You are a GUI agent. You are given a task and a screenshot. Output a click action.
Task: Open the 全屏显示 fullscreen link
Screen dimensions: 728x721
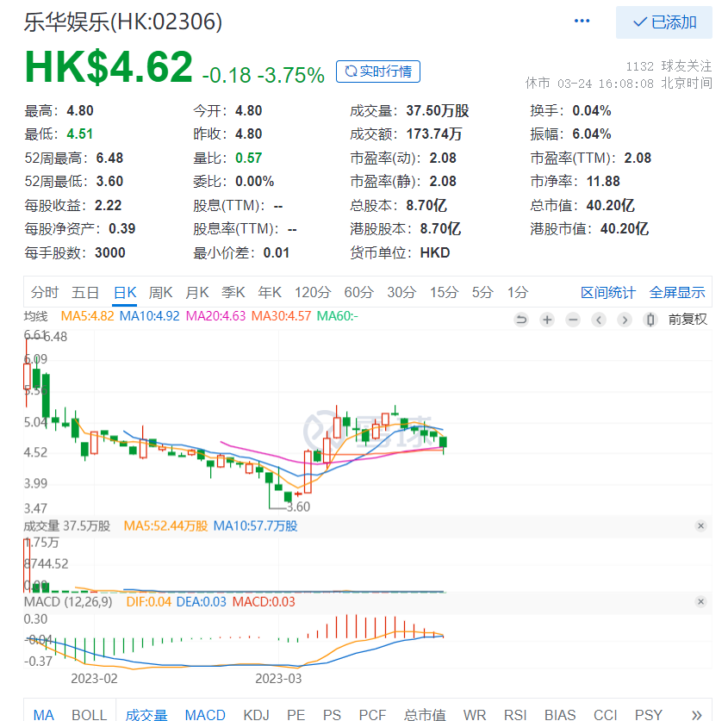coord(677,293)
